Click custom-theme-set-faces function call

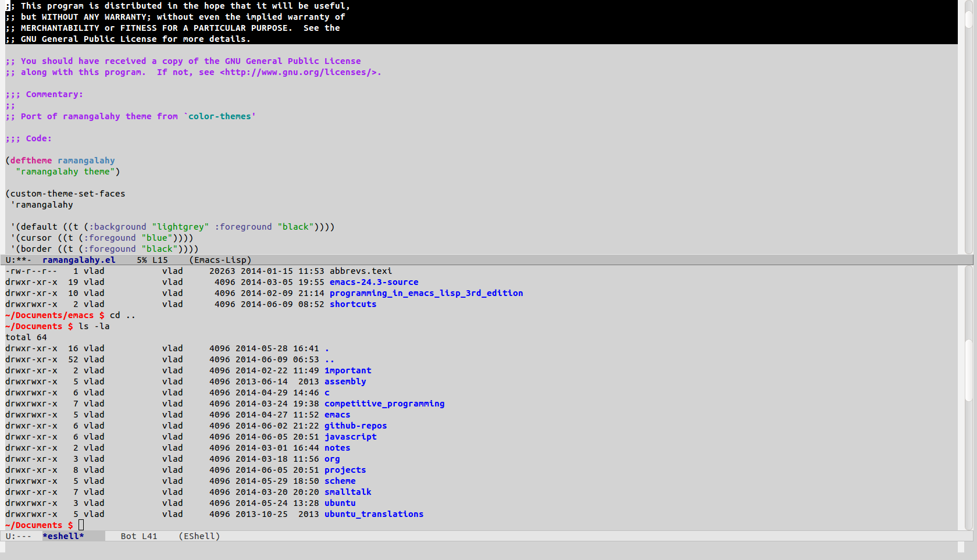coord(67,194)
